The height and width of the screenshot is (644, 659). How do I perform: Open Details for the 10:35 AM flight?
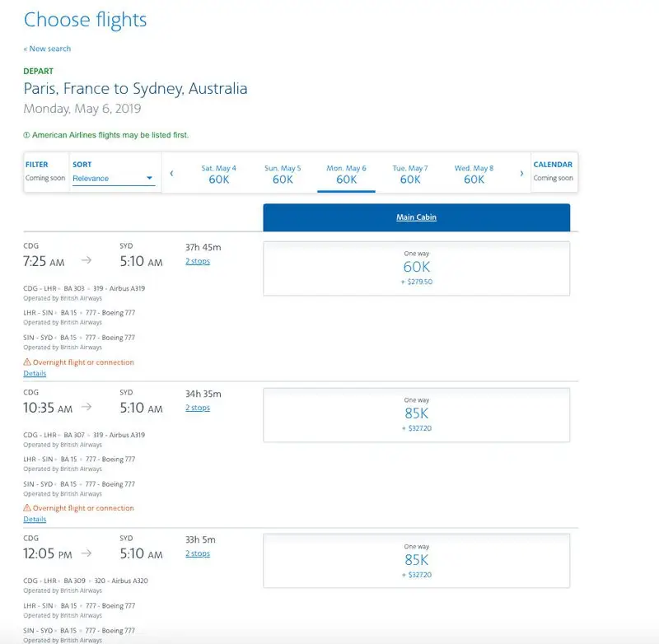tap(35, 520)
